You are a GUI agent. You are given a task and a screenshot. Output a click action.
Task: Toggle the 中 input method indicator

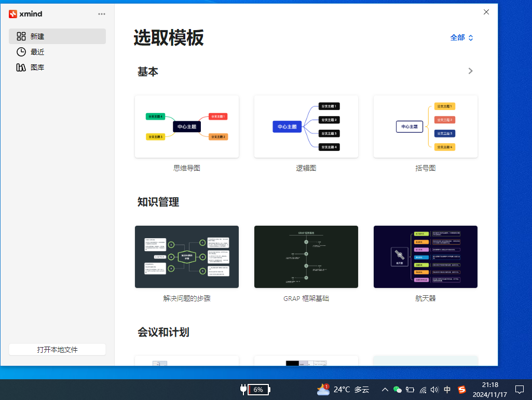click(447, 390)
